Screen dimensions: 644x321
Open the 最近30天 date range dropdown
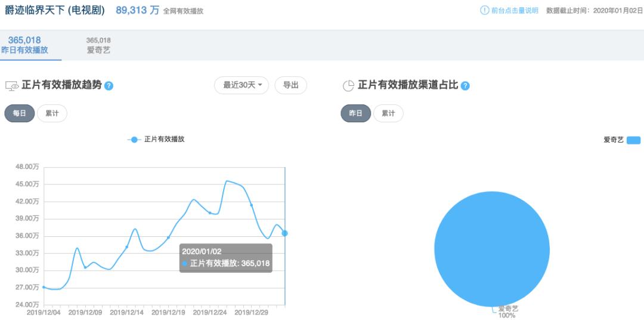pos(241,85)
